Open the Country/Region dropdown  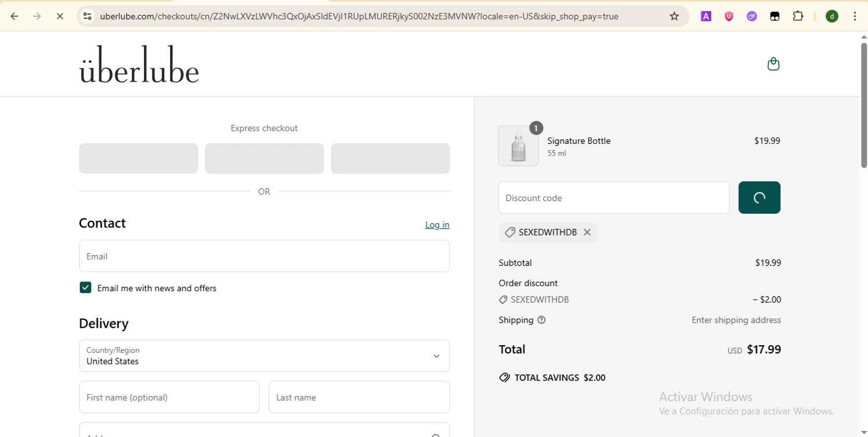(264, 355)
